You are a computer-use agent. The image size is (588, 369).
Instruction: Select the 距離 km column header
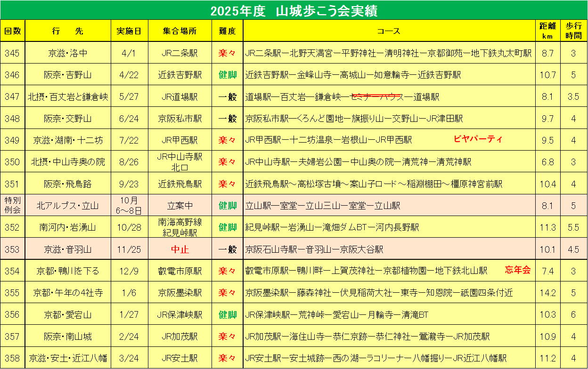click(x=547, y=31)
